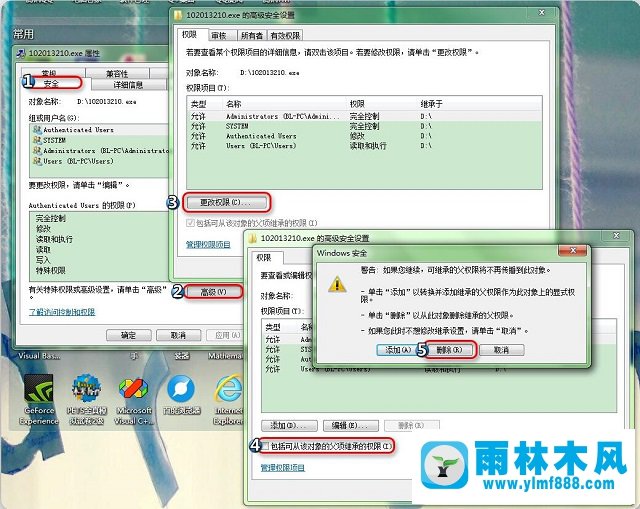This screenshot has height=509, width=640.
Task: Open the 有效权限 tab in advanced security
Action: tap(285, 36)
